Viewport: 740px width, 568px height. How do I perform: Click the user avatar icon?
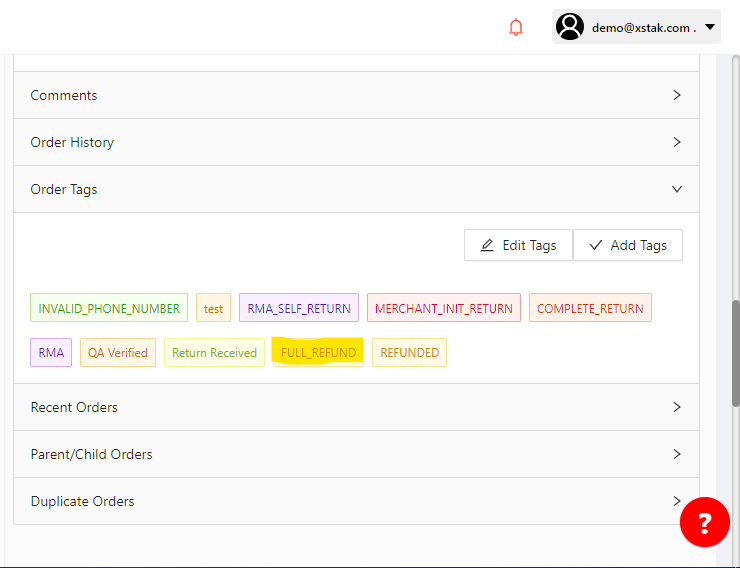(570, 27)
